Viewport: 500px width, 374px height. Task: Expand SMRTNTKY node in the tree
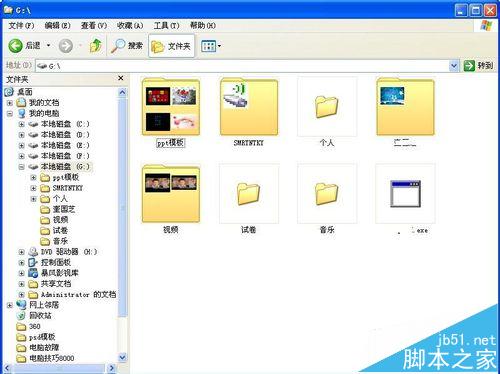pos(33,188)
